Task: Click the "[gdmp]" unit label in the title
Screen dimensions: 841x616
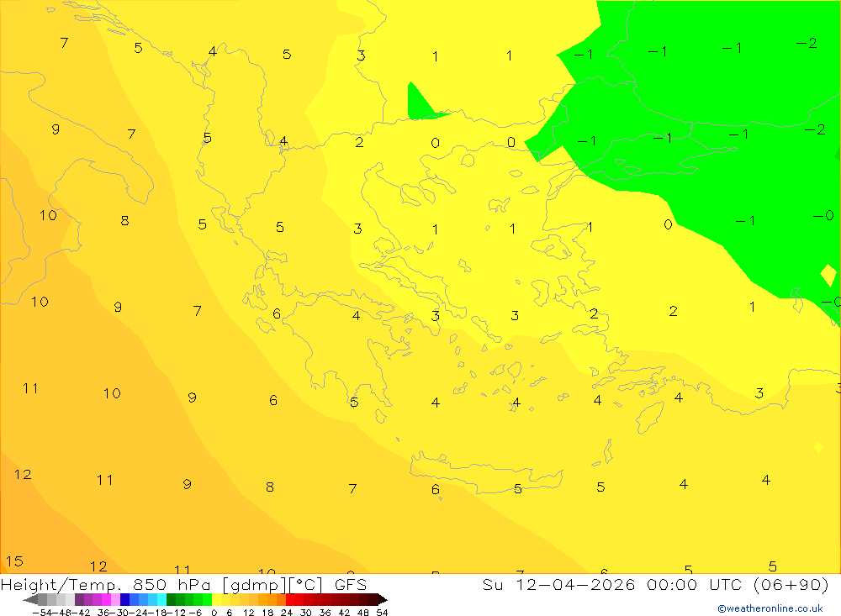Action: [252, 585]
